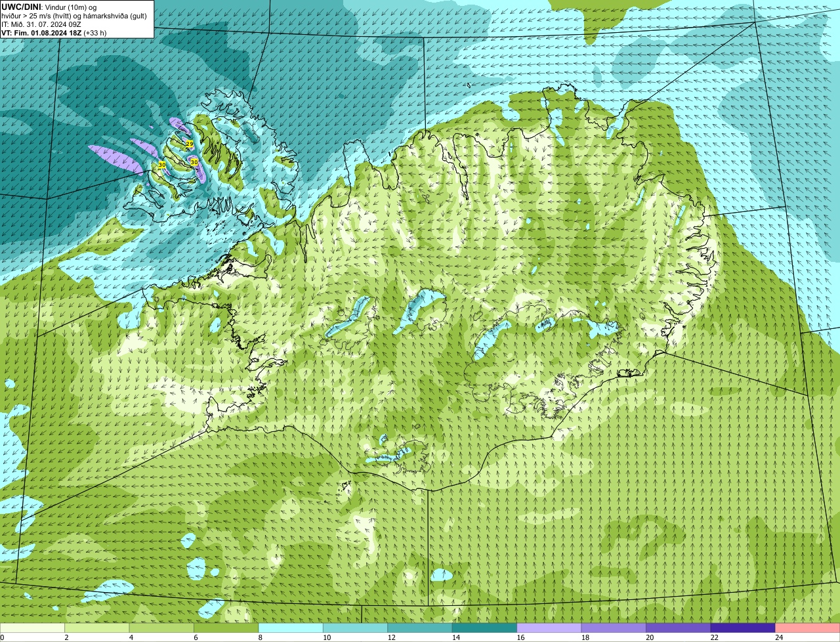This screenshot has height=642, width=840.
Task: Click the legend scale value 20
Action: (650, 637)
